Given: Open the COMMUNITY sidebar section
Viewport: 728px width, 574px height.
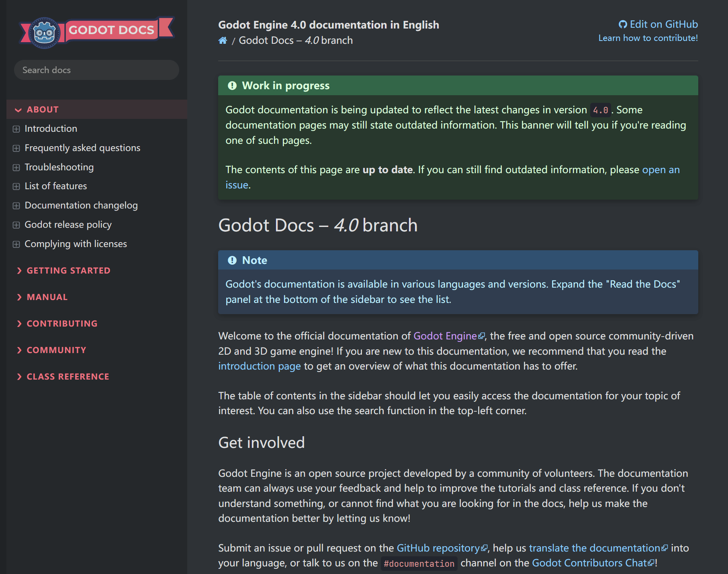Looking at the screenshot, I should click(x=56, y=350).
